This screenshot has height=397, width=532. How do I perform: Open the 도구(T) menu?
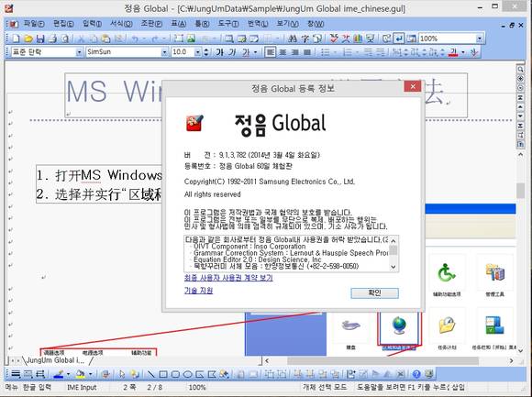(228, 24)
